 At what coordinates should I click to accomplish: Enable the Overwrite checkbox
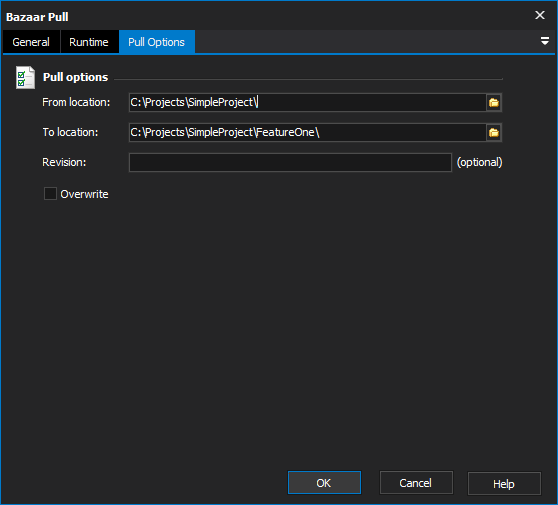pyautogui.click(x=50, y=194)
